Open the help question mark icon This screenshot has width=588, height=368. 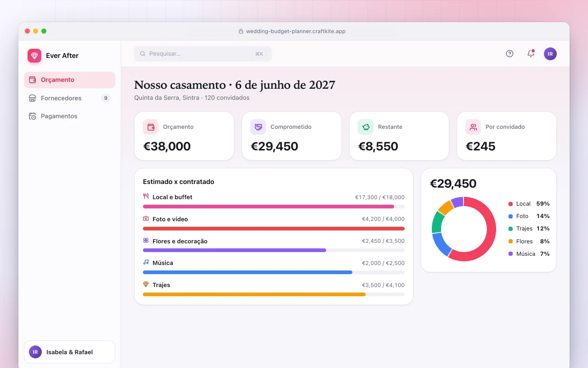[x=509, y=53]
